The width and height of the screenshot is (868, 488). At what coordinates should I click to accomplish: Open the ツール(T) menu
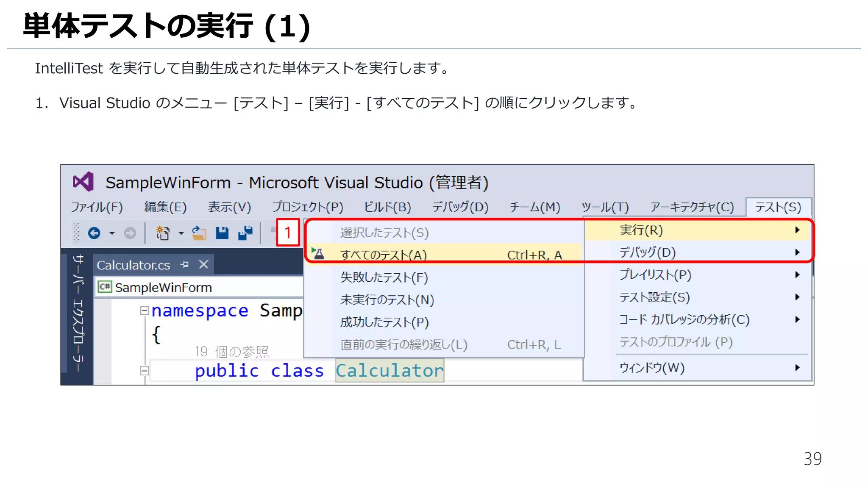[605, 207]
